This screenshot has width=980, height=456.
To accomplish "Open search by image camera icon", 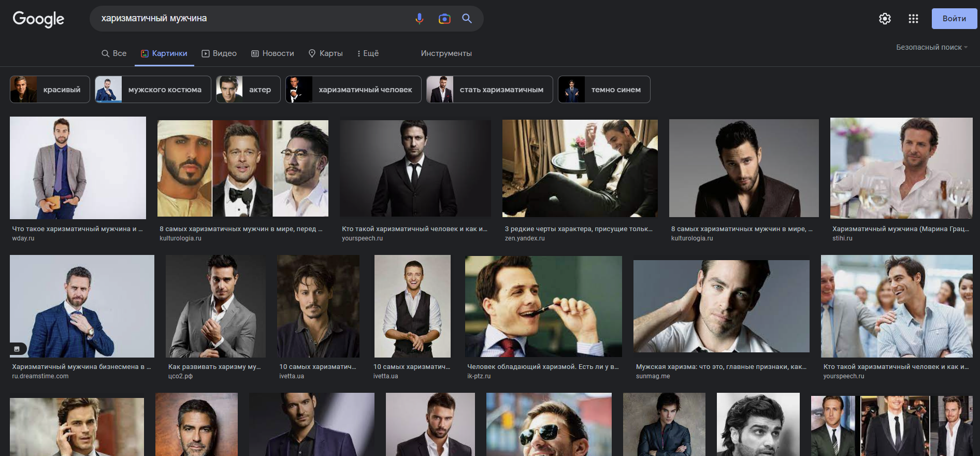I will (444, 19).
